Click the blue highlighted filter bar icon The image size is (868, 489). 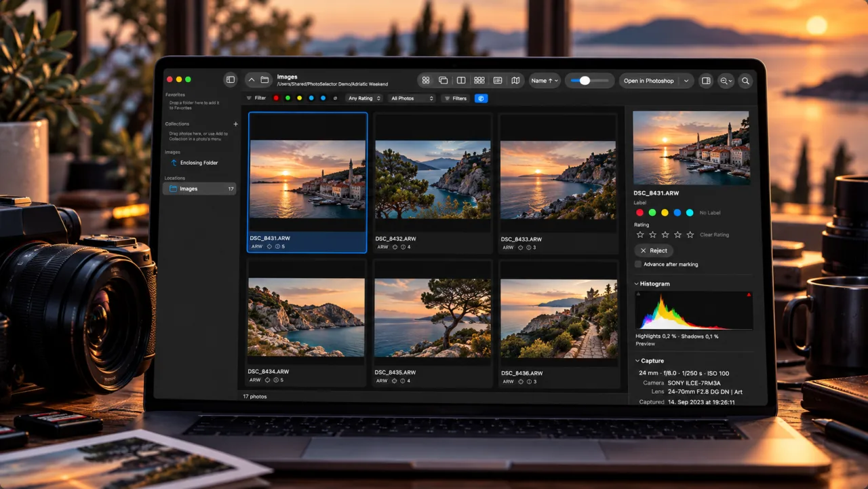[481, 98]
